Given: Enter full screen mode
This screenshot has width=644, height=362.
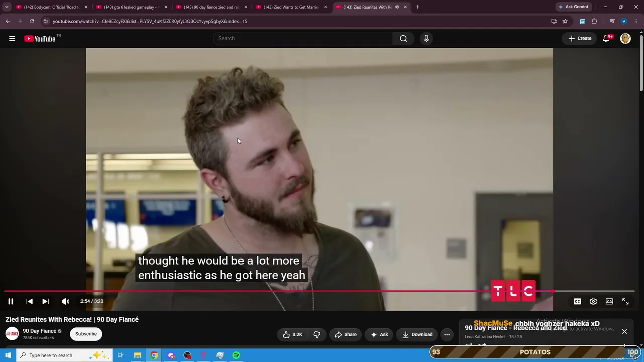Looking at the screenshot, I should [x=625, y=301].
